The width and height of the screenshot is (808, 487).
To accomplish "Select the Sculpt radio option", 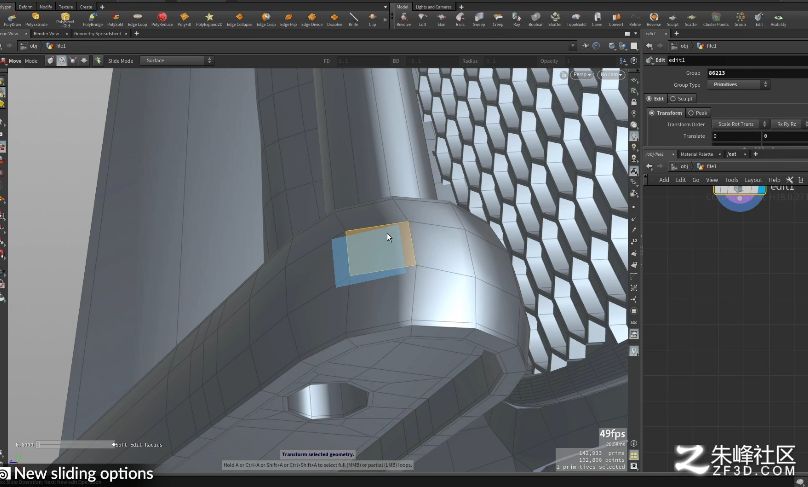I will click(x=683, y=98).
